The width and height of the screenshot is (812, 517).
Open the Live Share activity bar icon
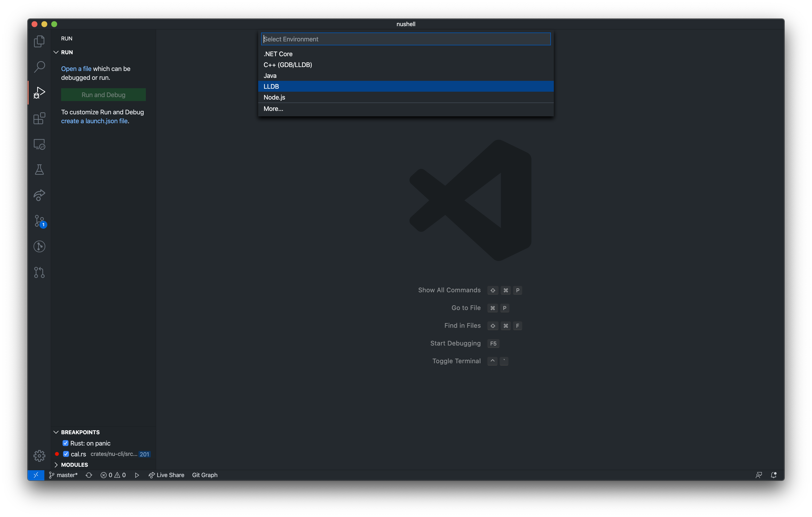pos(39,195)
